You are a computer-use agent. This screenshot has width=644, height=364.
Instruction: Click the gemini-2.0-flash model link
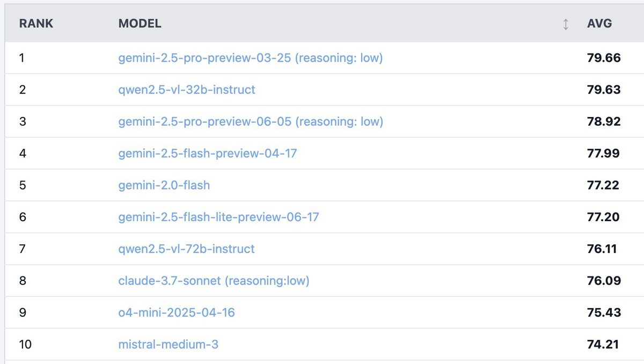click(164, 185)
